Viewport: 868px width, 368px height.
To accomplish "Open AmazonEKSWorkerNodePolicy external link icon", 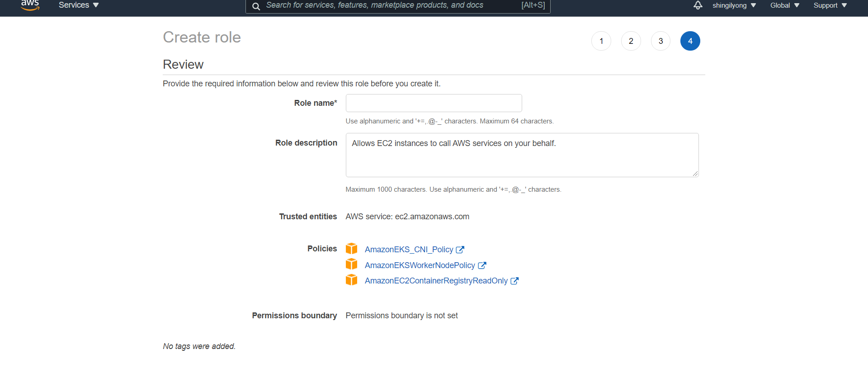I will point(482,265).
